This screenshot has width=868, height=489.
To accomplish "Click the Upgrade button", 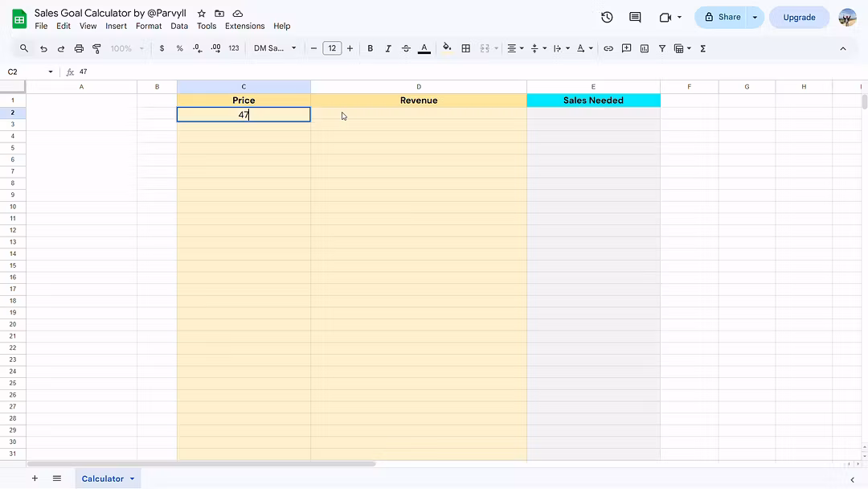I will [799, 17].
